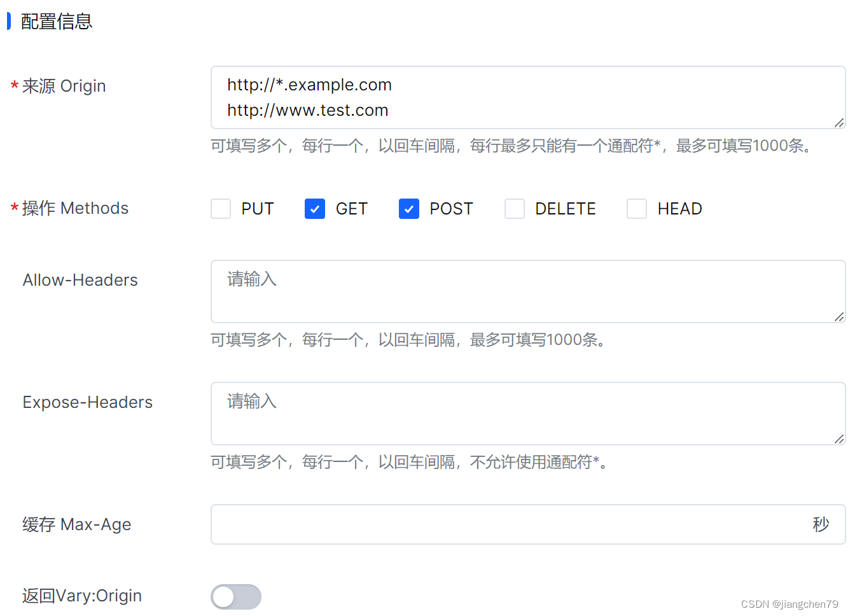Uncheck the POST method checkbox
The height and width of the screenshot is (616, 848).
coord(408,209)
